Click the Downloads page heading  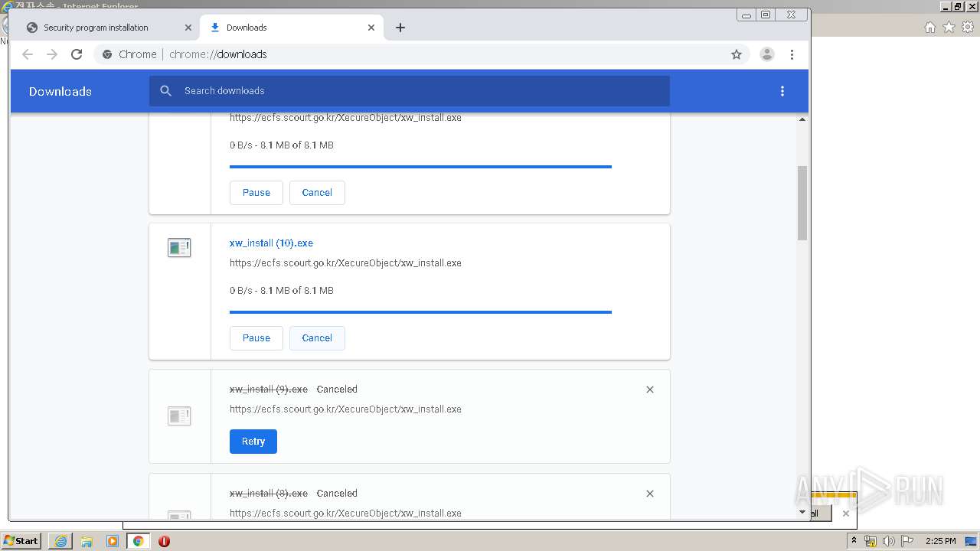(x=60, y=91)
